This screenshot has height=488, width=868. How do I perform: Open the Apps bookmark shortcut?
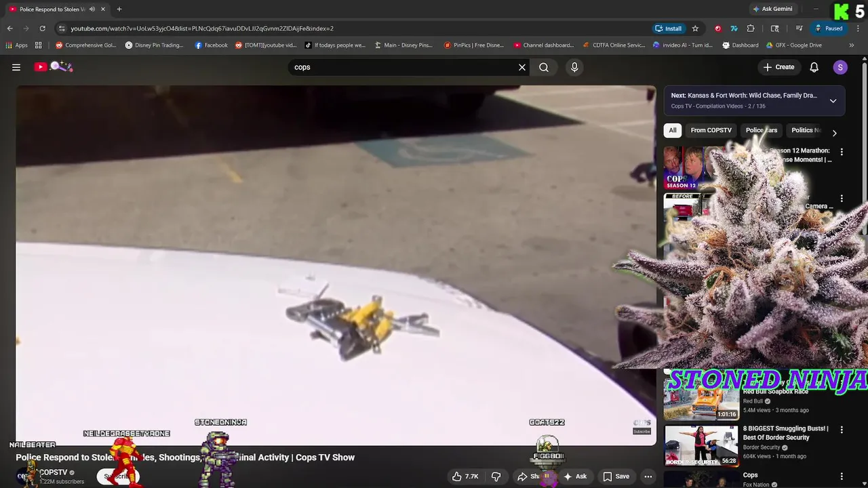(x=16, y=45)
